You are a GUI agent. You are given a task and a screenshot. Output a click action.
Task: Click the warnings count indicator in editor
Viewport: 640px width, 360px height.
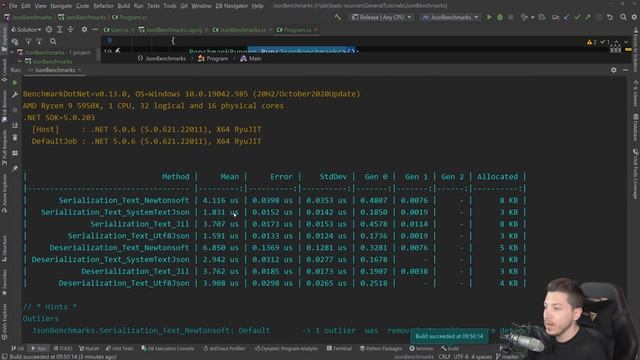click(592, 42)
